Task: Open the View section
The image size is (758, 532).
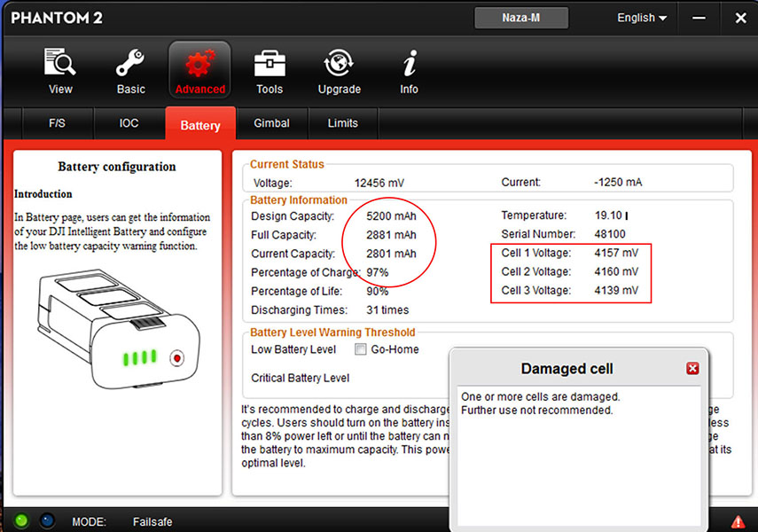Action: tap(60, 71)
